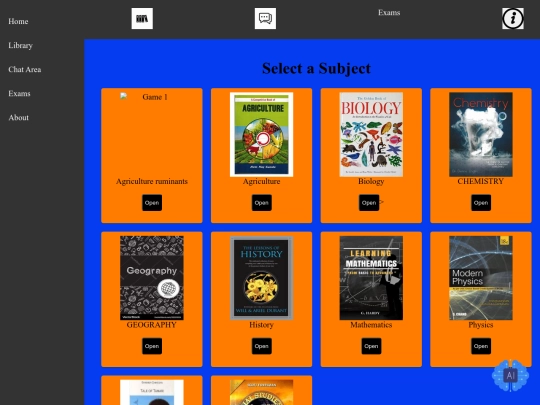The image size is (540, 405).
Task: Click the Modern Physics book cover
Action: tap(481, 278)
